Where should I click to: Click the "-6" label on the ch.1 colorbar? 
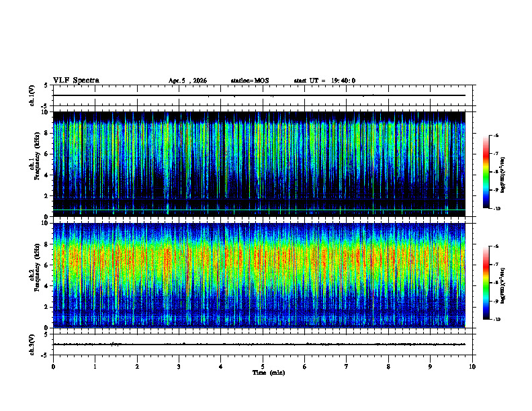496,135
